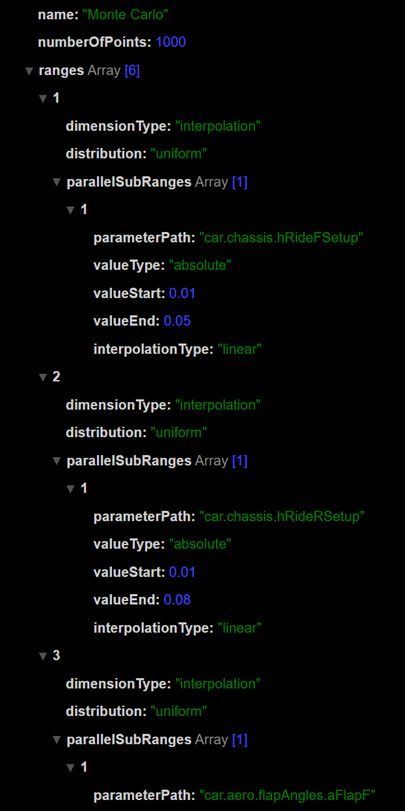Select the name value "Monte Carlo"
Viewport: 405px width, 811px height.
point(126,15)
